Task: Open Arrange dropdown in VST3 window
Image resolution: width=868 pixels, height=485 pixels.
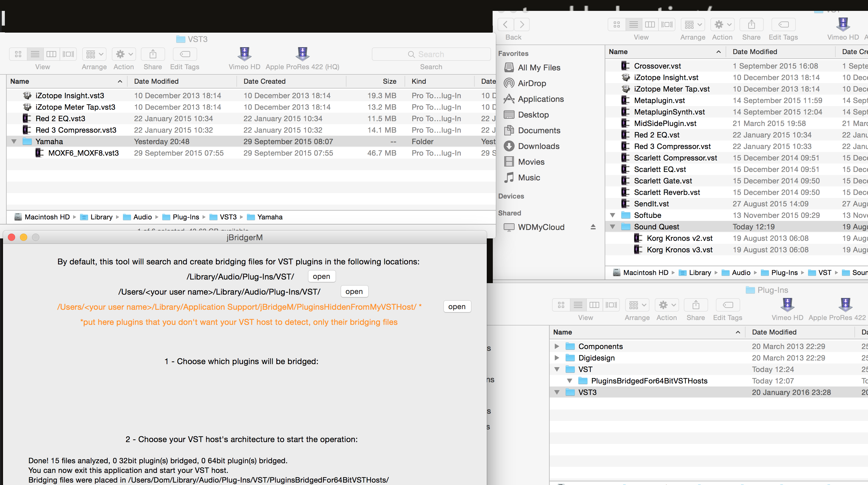Action: pos(94,54)
